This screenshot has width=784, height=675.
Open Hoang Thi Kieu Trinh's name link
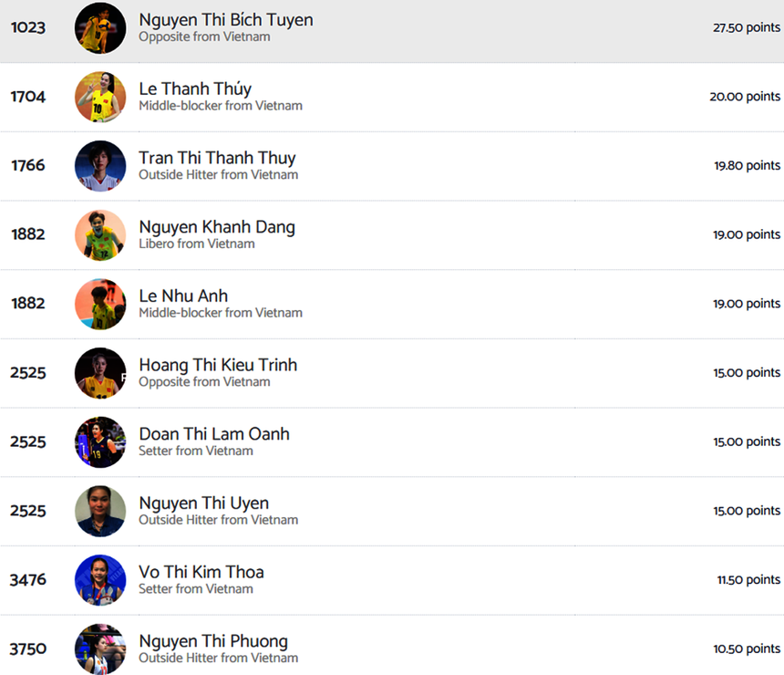click(x=218, y=365)
